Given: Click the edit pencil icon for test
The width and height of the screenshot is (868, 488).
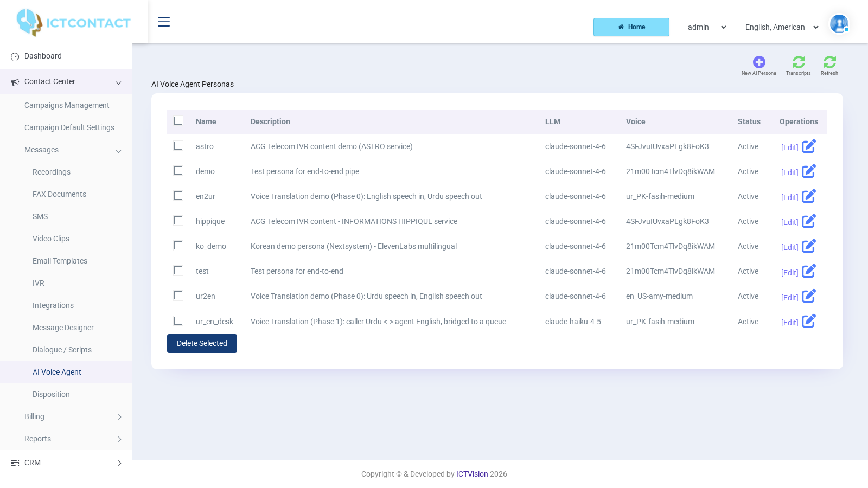Looking at the screenshot, I should coord(809,271).
